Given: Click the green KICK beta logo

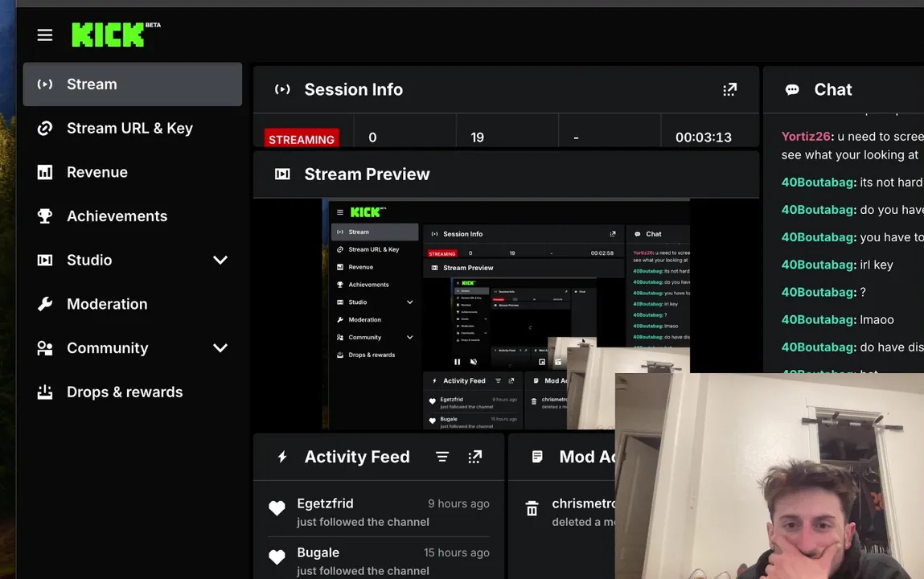Looking at the screenshot, I should (x=116, y=35).
